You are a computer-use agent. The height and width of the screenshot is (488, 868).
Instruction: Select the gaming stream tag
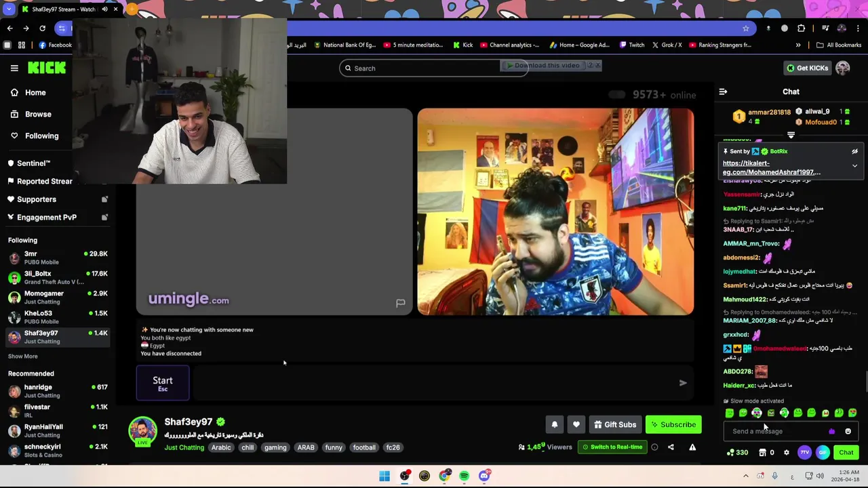point(275,447)
